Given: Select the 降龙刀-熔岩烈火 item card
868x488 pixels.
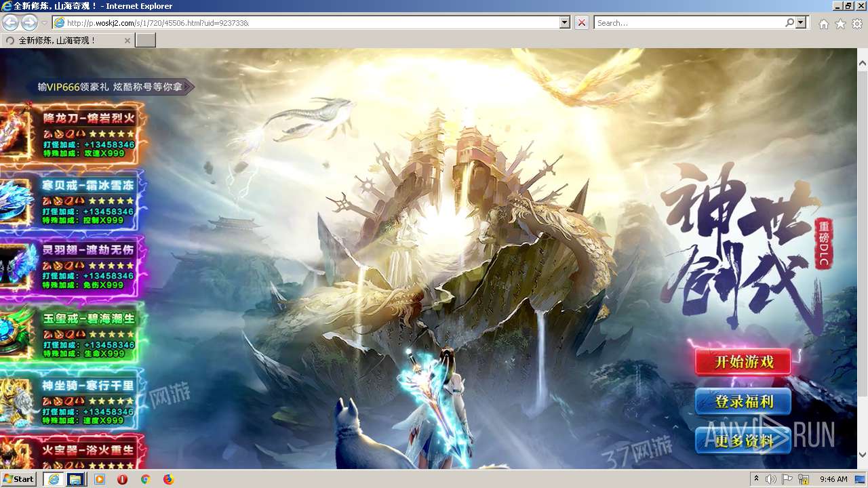Looking at the screenshot, I should [x=73, y=133].
